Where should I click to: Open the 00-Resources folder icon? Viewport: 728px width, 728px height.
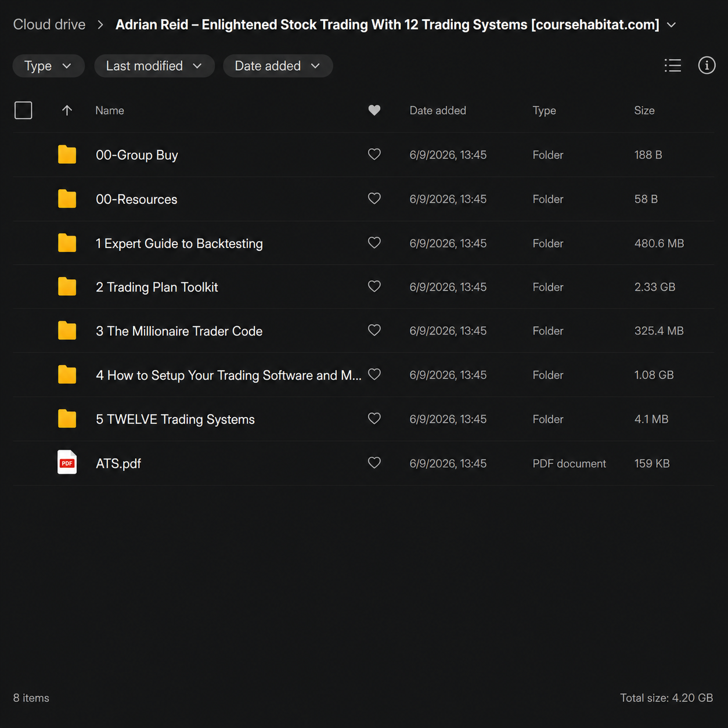(x=67, y=199)
